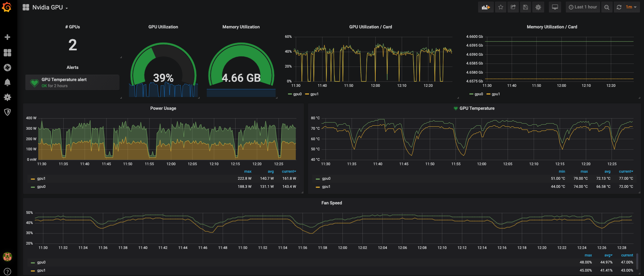644x276 pixels.
Task: Click the time range zoom out icon
Action: (607, 7)
